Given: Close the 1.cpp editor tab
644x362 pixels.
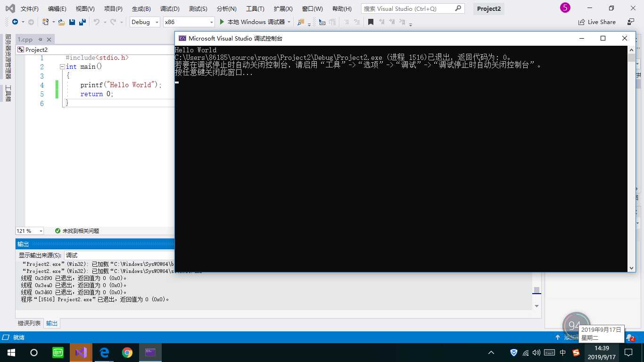Looking at the screenshot, I should pyautogui.click(x=49, y=40).
